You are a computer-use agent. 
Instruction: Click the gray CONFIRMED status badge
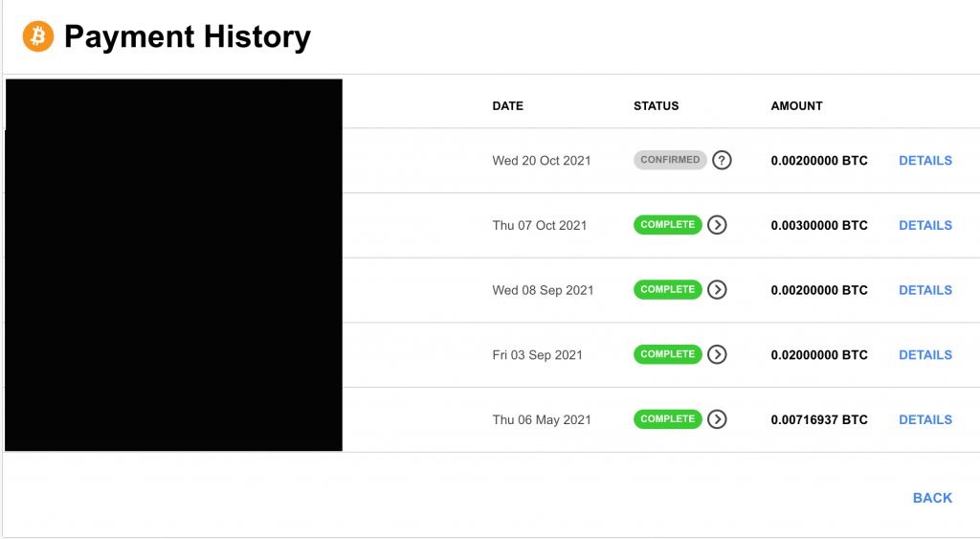670,160
